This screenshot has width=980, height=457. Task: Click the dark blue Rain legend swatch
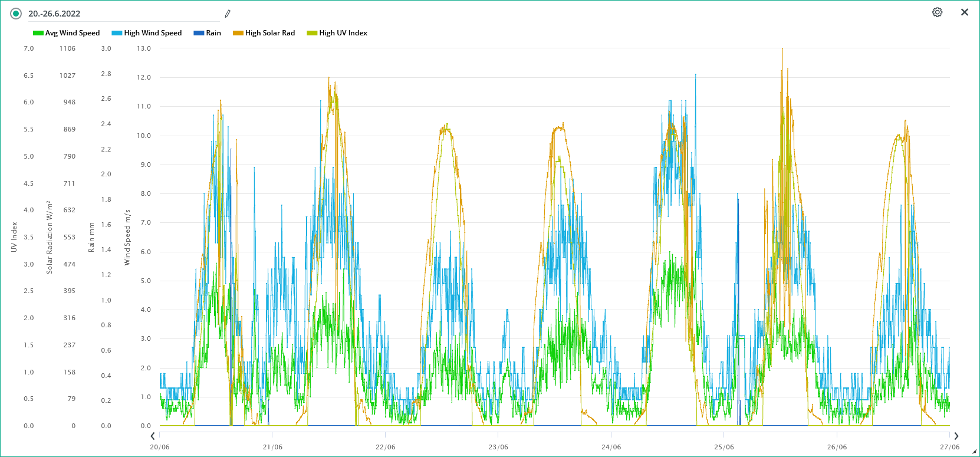(x=199, y=33)
